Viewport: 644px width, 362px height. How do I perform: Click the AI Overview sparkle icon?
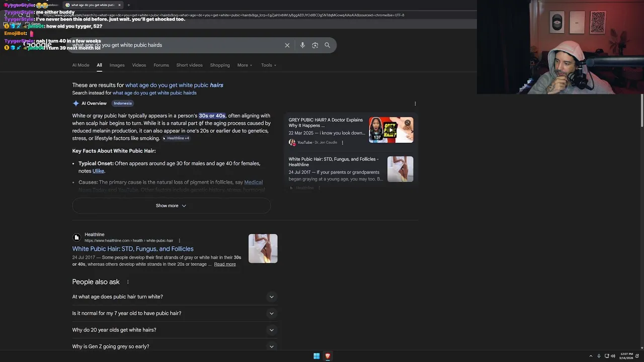click(76, 104)
